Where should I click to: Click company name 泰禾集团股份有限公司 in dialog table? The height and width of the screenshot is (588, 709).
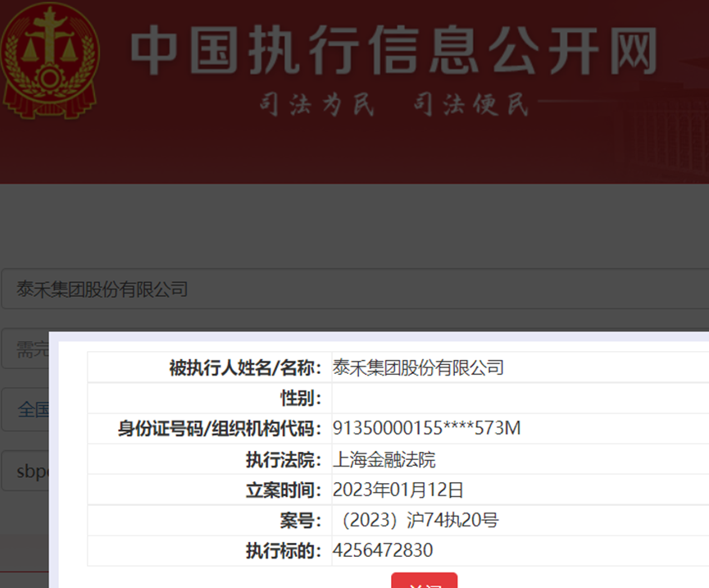coord(418,367)
